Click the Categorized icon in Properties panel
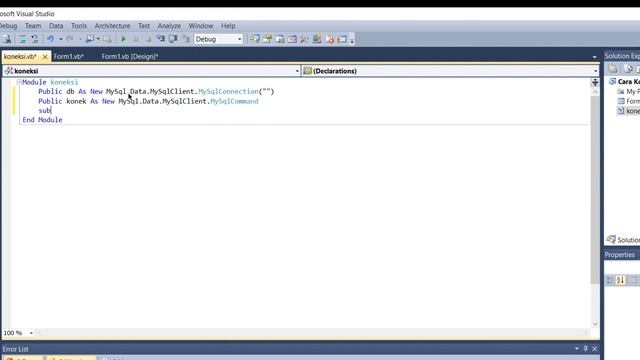640x360 pixels. [610, 280]
